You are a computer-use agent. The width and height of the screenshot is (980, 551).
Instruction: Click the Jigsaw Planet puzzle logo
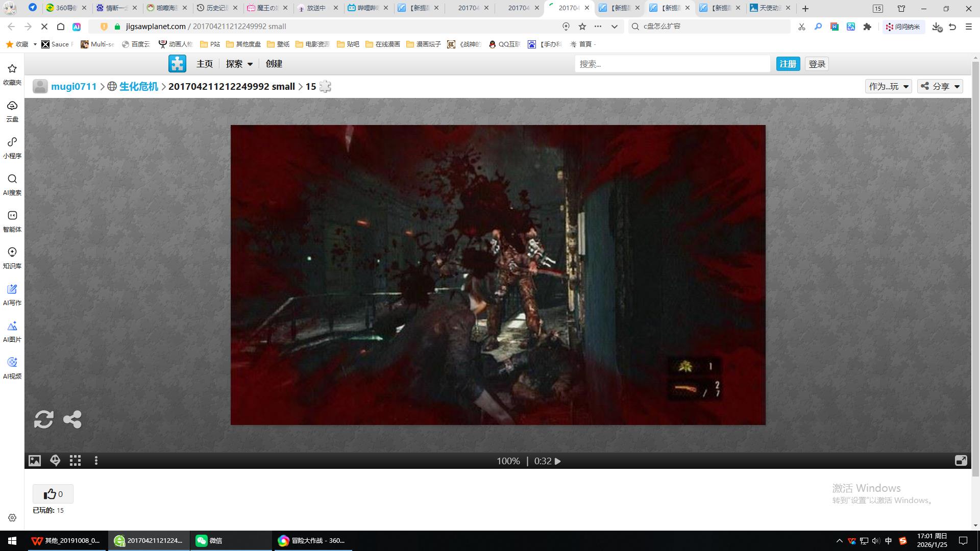[x=177, y=64]
